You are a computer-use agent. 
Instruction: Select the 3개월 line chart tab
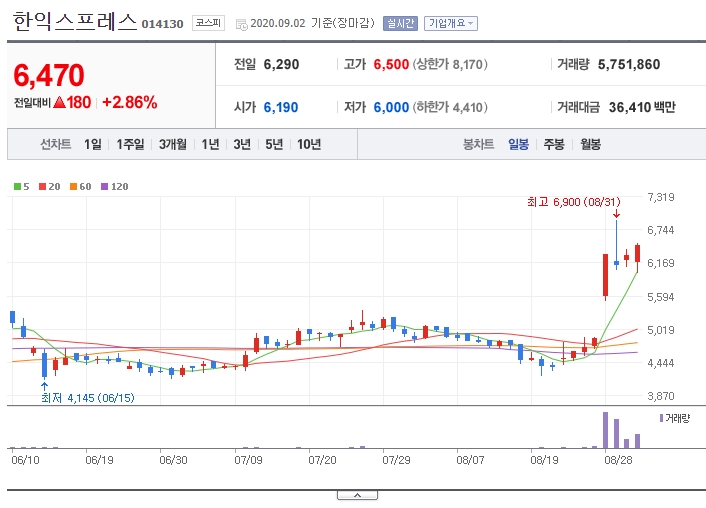(173, 144)
